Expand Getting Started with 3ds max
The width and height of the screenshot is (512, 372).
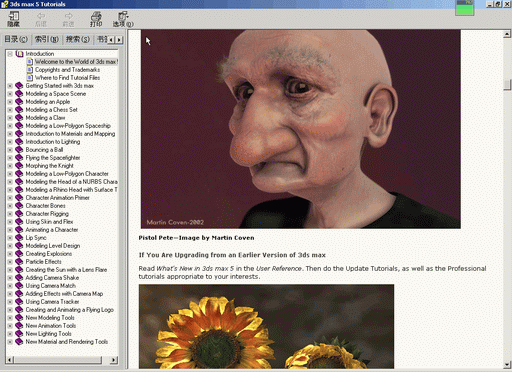[10, 86]
